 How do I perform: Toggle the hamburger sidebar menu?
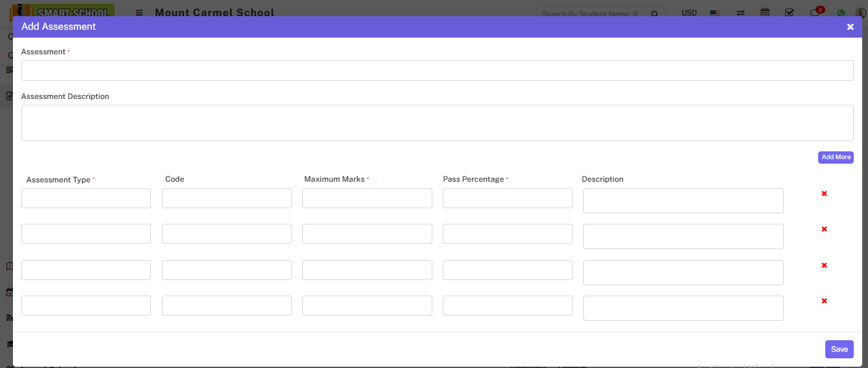click(x=139, y=12)
